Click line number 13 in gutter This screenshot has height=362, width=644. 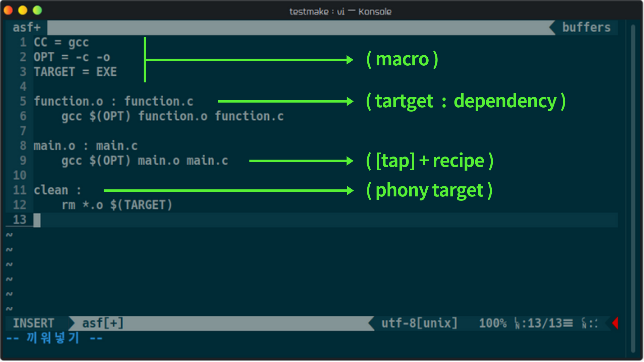coord(19,220)
